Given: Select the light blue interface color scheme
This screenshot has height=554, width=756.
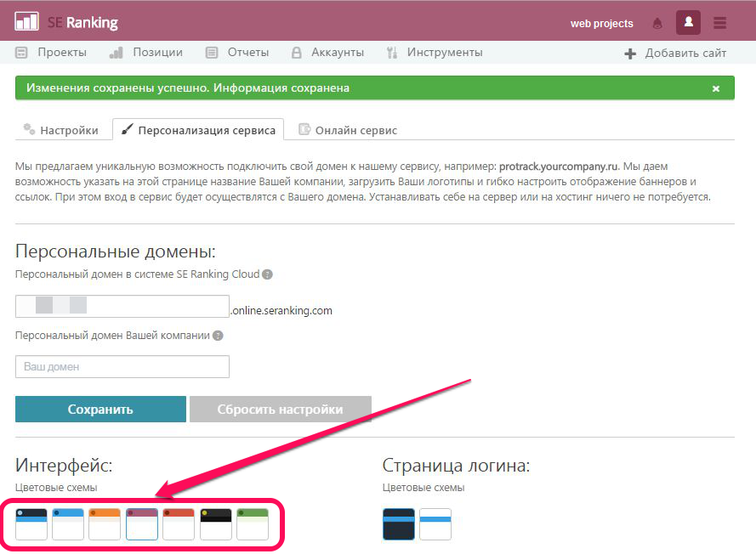Looking at the screenshot, I should tap(68, 524).
